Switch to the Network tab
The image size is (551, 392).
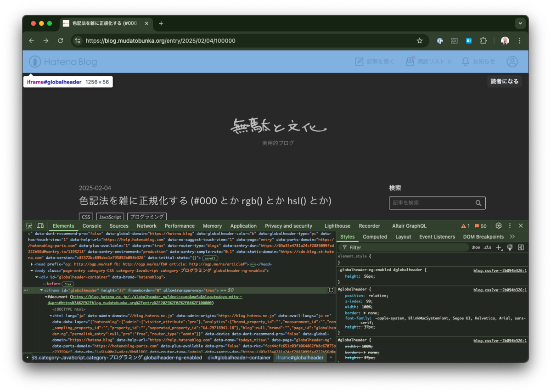(x=147, y=226)
